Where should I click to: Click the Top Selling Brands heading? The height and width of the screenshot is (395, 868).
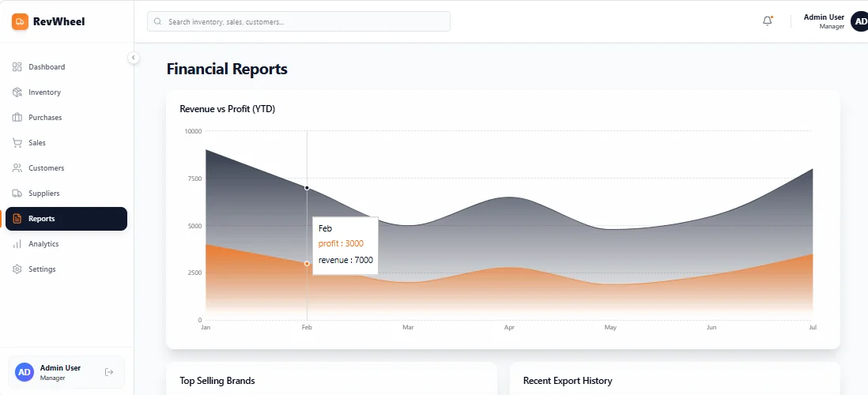pos(217,381)
